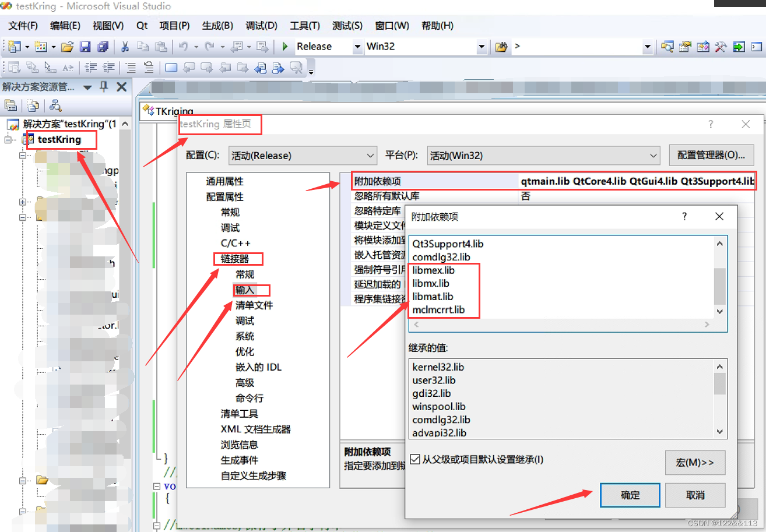Image resolution: width=766 pixels, height=532 pixels.
Task: Click the Copy icon in the toolbar
Action: point(143,47)
